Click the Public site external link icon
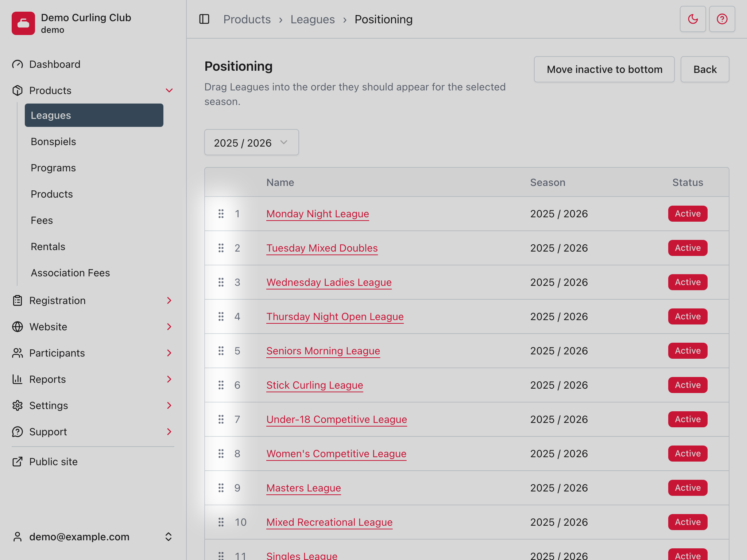This screenshot has height=560, width=747. tap(18, 462)
